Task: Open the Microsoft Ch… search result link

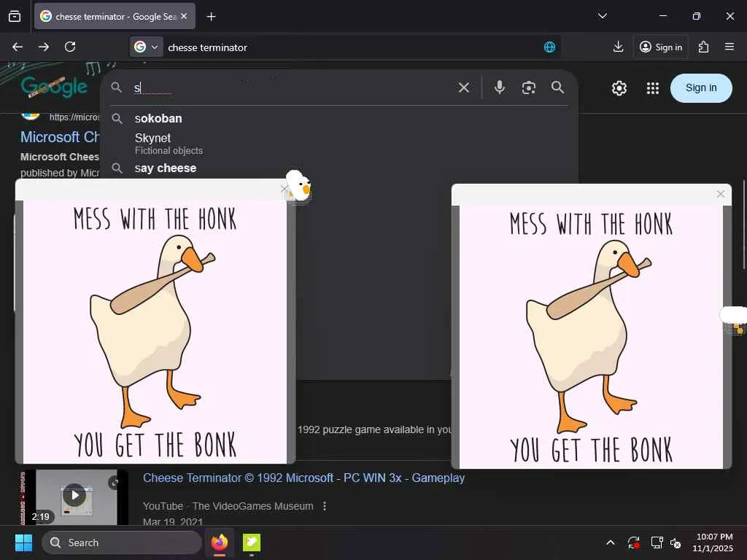Action: tap(60, 137)
